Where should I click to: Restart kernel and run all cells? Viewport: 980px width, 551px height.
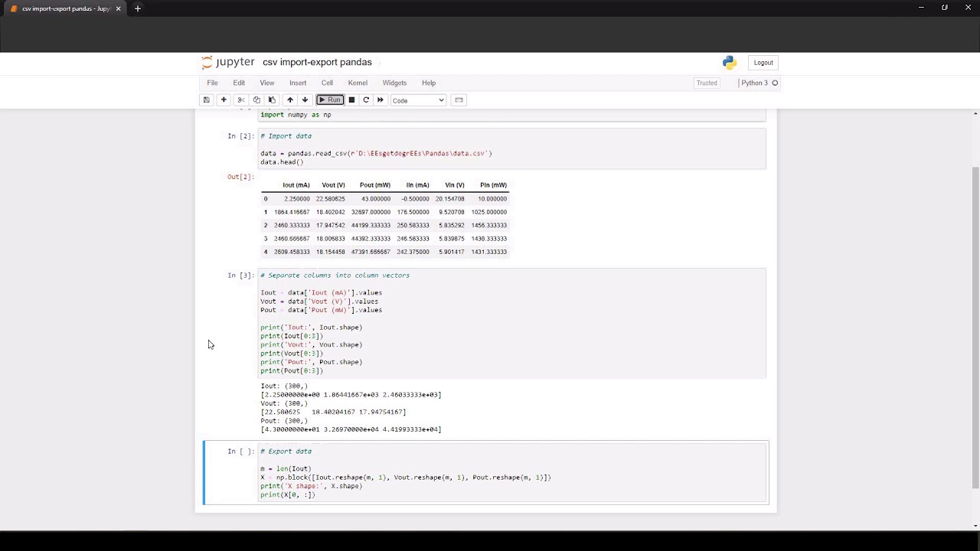point(381,100)
